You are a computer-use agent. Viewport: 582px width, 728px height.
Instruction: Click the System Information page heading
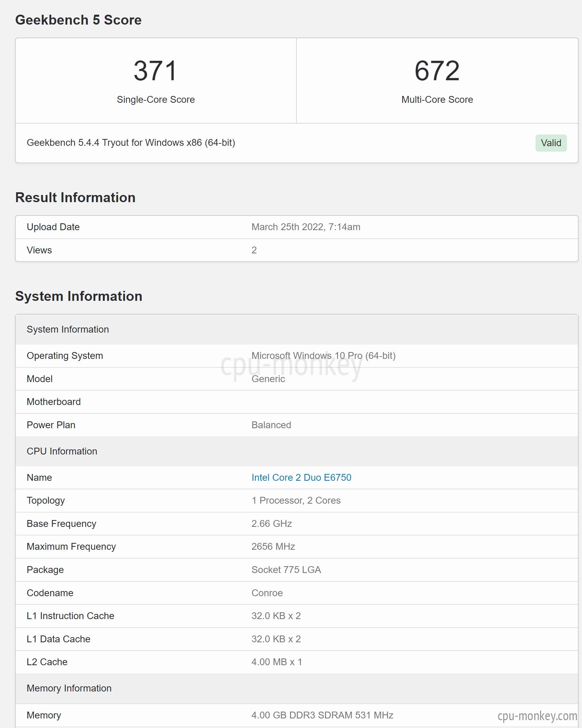coord(79,296)
